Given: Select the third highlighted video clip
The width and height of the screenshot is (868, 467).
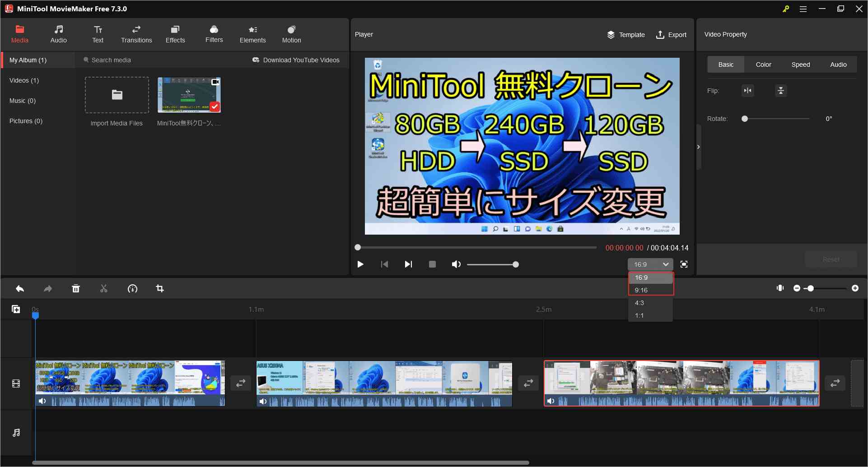Looking at the screenshot, I should click(x=681, y=384).
